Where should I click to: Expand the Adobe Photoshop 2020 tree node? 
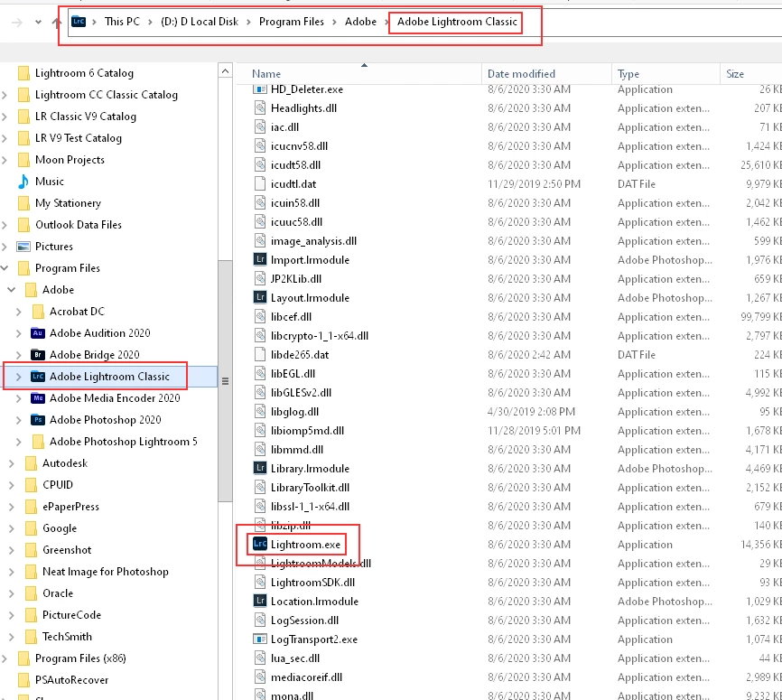[x=19, y=420]
